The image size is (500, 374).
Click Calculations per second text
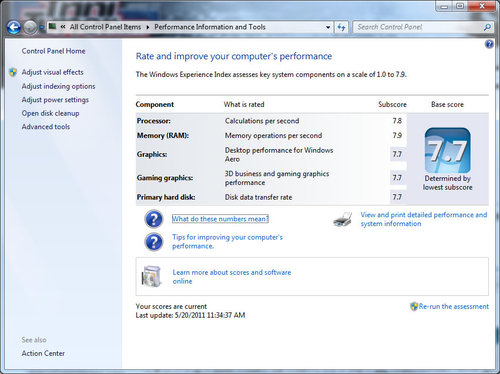[262, 121]
